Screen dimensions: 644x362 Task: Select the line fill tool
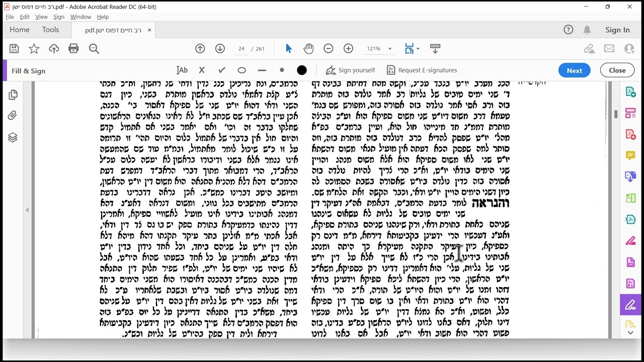(x=262, y=70)
